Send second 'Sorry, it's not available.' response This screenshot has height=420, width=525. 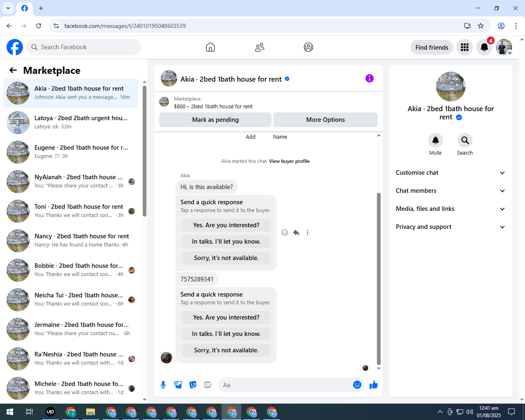coord(226,350)
